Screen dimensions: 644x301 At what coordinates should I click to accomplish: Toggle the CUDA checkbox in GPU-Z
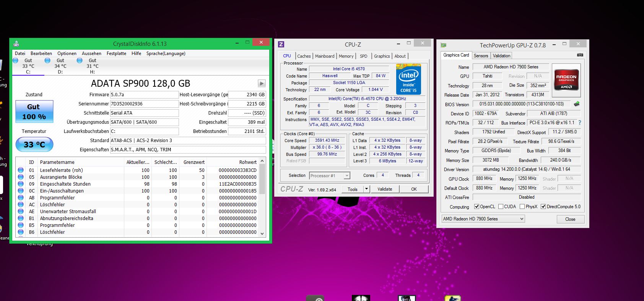[501, 207]
